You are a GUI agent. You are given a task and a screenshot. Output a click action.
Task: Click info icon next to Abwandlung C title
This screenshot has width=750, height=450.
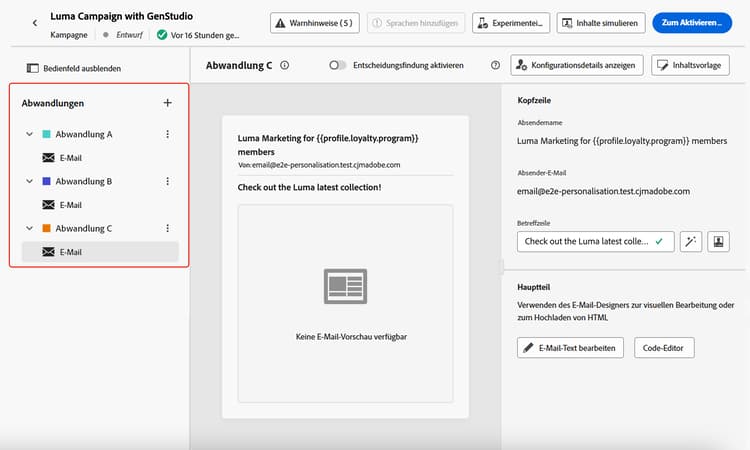pyautogui.click(x=285, y=66)
